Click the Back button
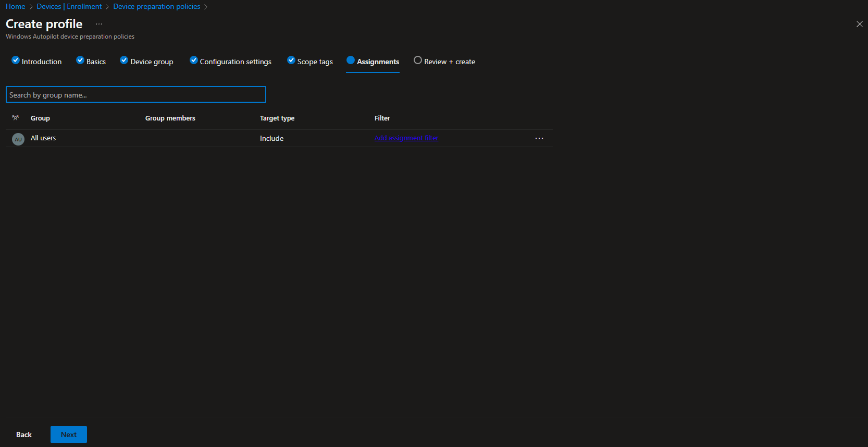868x447 pixels. pos(24,434)
